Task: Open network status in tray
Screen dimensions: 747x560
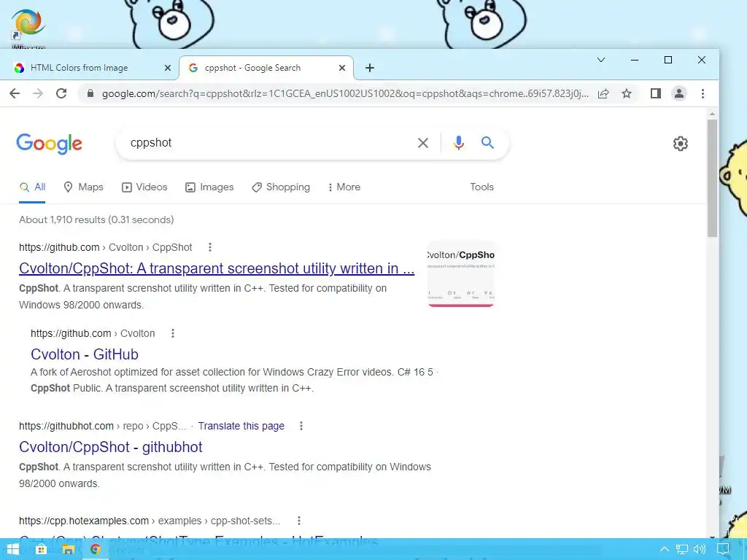Action: click(682, 550)
